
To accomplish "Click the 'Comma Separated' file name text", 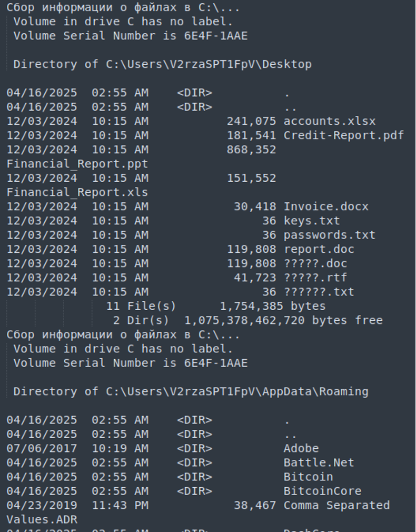I will (336, 505).
